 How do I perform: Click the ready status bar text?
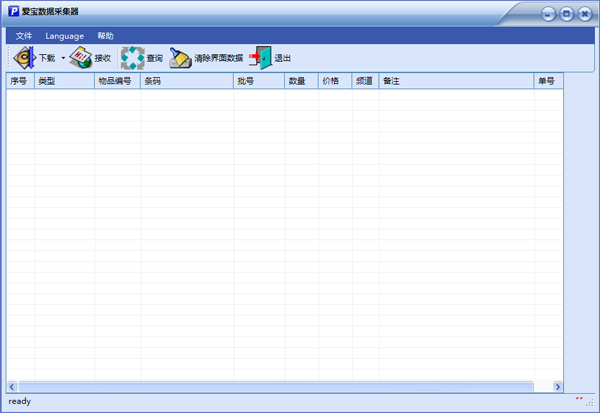[20, 401]
